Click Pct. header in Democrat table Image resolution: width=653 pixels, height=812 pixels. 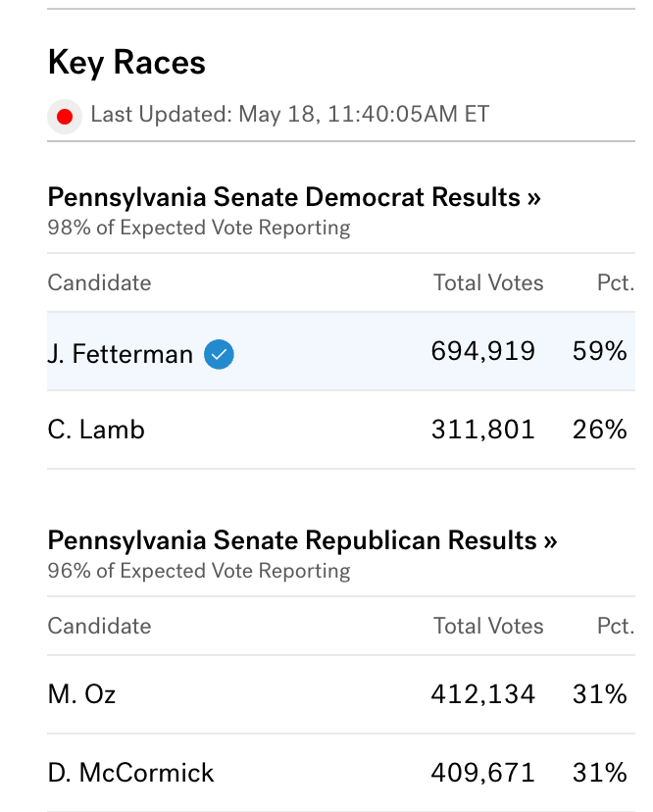click(x=616, y=282)
